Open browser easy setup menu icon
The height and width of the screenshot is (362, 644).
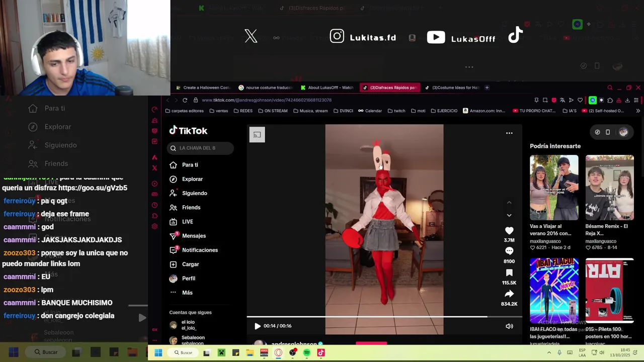[636, 100]
